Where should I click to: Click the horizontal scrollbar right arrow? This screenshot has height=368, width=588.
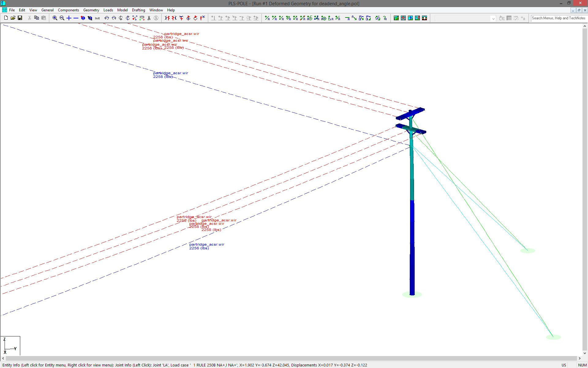[x=579, y=358]
